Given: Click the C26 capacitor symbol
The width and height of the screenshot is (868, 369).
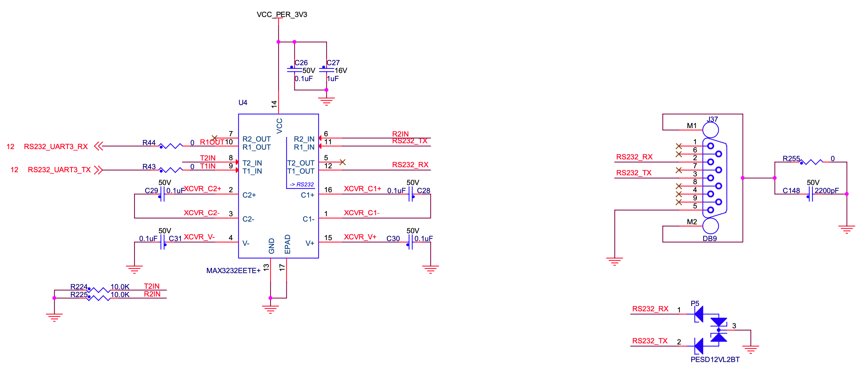Looking at the screenshot, I should tap(294, 69).
